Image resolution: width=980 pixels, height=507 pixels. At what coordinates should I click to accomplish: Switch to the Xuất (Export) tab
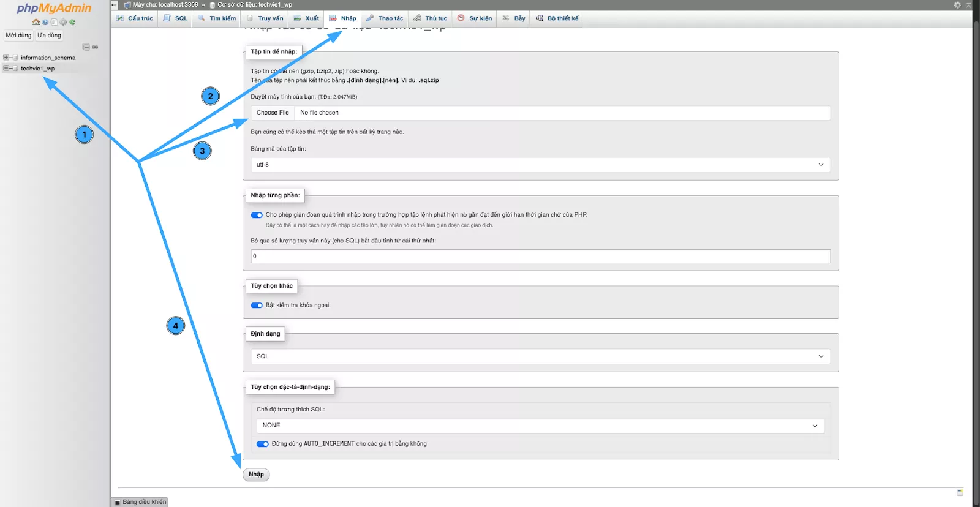pos(306,18)
